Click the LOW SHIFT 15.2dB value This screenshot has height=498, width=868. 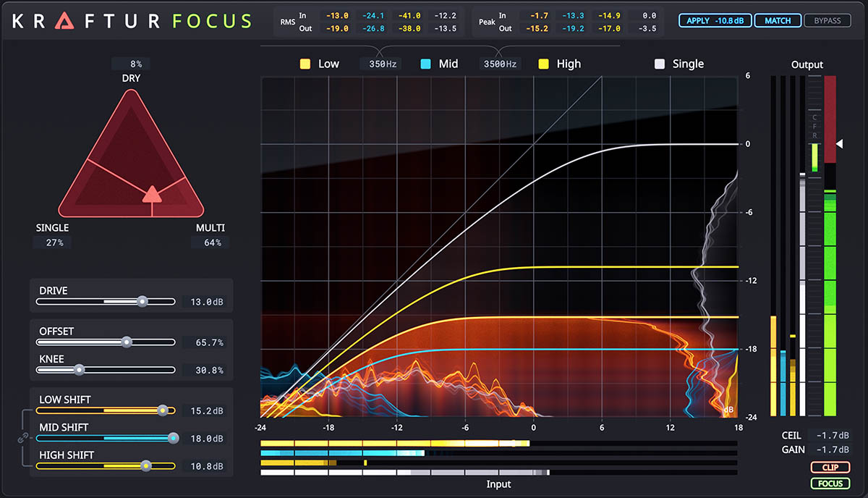pyautogui.click(x=204, y=411)
